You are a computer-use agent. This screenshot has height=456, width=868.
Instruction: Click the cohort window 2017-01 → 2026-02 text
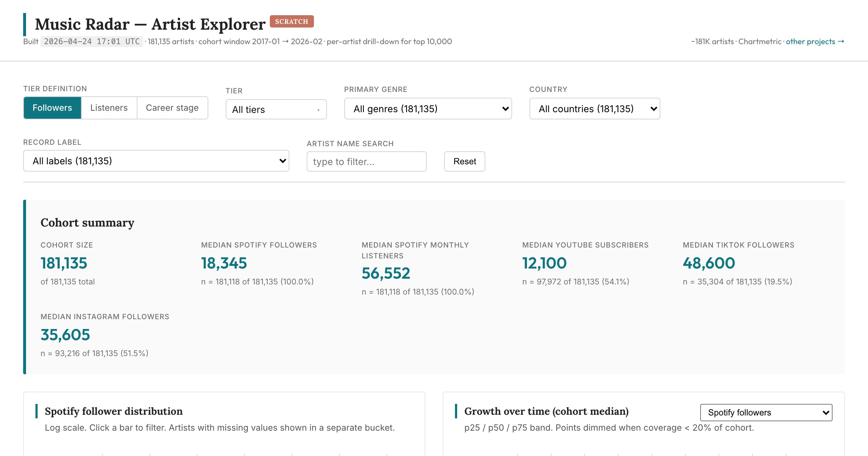pos(260,42)
